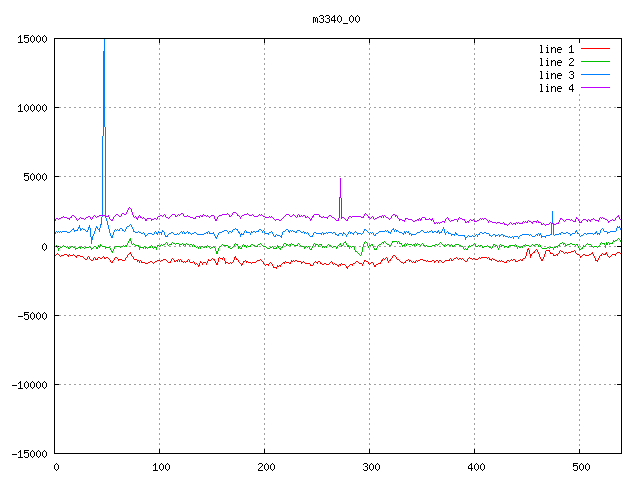Select the 'line 3' legend label
Image resolution: width=640 pixels, height=480 pixels.
pyautogui.click(x=556, y=75)
